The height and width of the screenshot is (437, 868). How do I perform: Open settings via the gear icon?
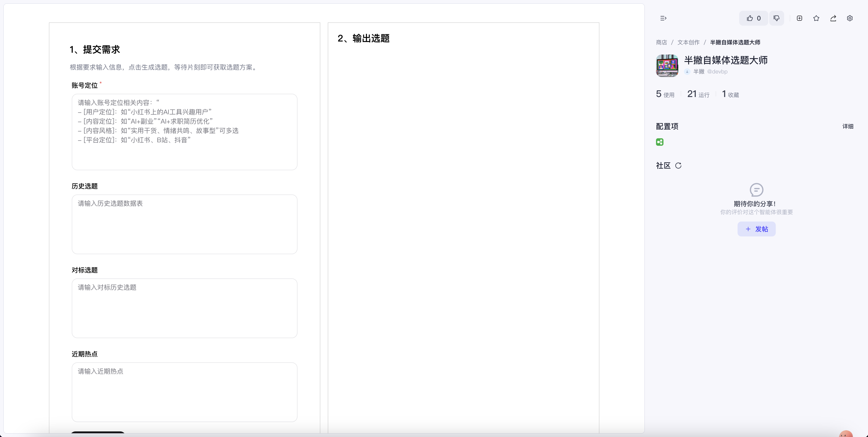(x=850, y=18)
